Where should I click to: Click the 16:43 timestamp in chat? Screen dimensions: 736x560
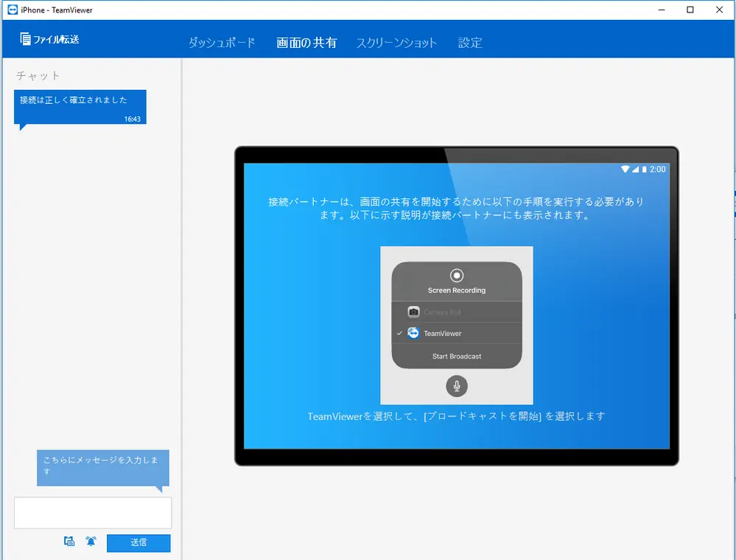(x=133, y=119)
